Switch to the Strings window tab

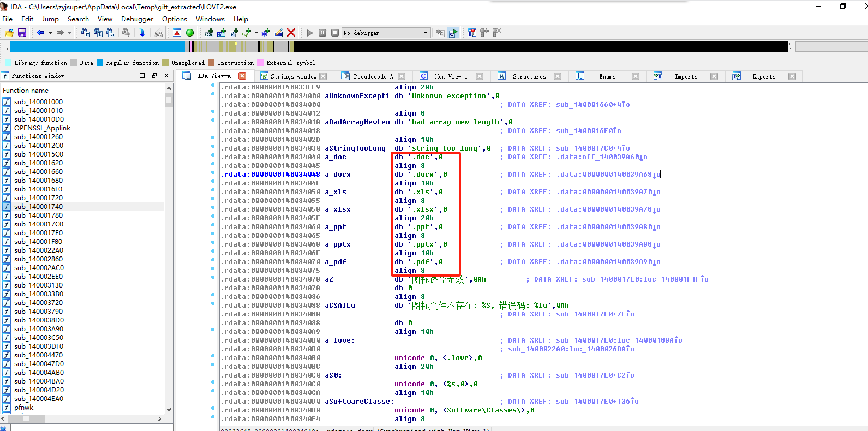pos(293,76)
